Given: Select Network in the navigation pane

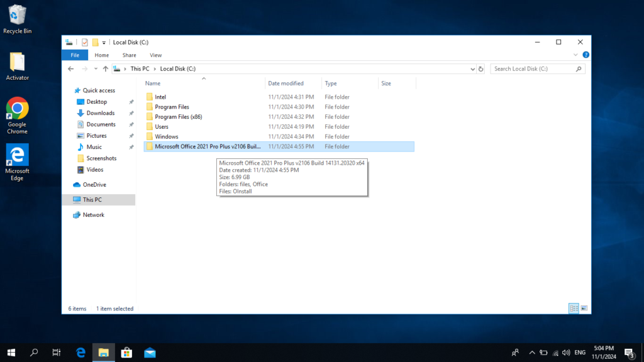Looking at the screenshot, I should [93, 215].
